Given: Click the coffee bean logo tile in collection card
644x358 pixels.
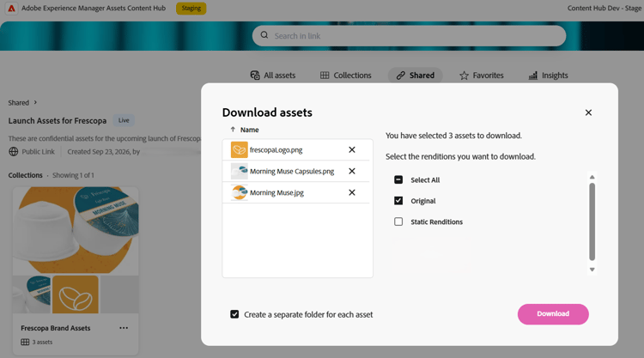Looking at the screenshot, I should [76, 294].
